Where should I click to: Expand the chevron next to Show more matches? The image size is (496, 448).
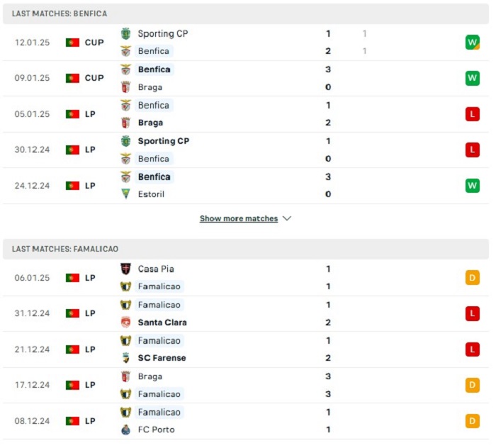(287, 218)
